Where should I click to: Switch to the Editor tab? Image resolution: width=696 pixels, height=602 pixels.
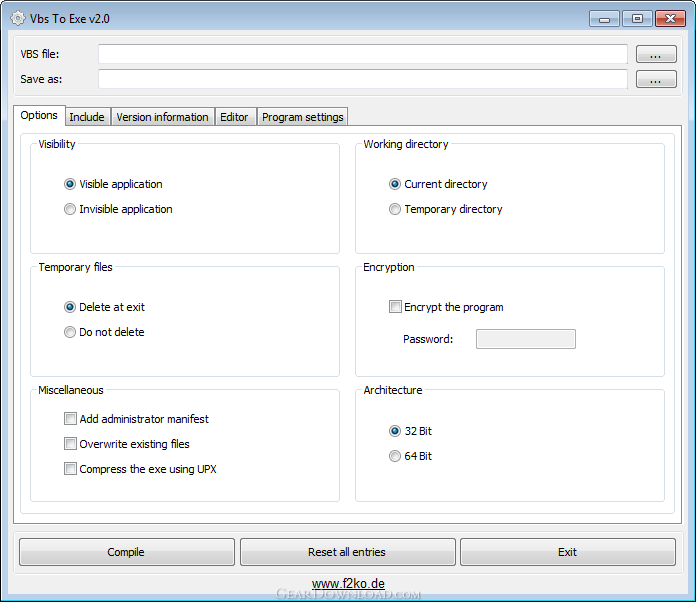[x=234, y=117]
